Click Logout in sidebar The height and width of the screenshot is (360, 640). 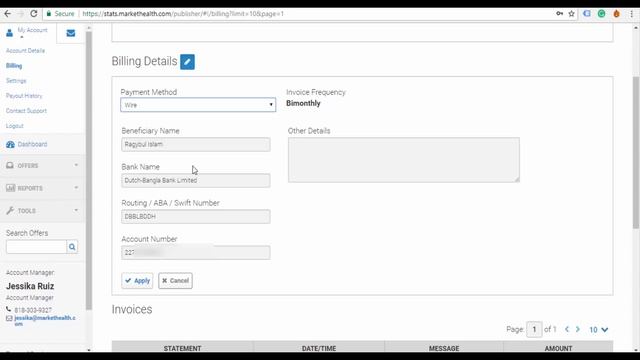(x=15, y=126)
